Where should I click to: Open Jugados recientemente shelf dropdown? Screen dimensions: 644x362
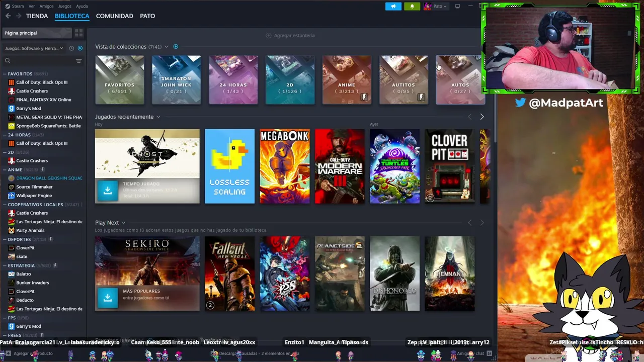[158, 117]
